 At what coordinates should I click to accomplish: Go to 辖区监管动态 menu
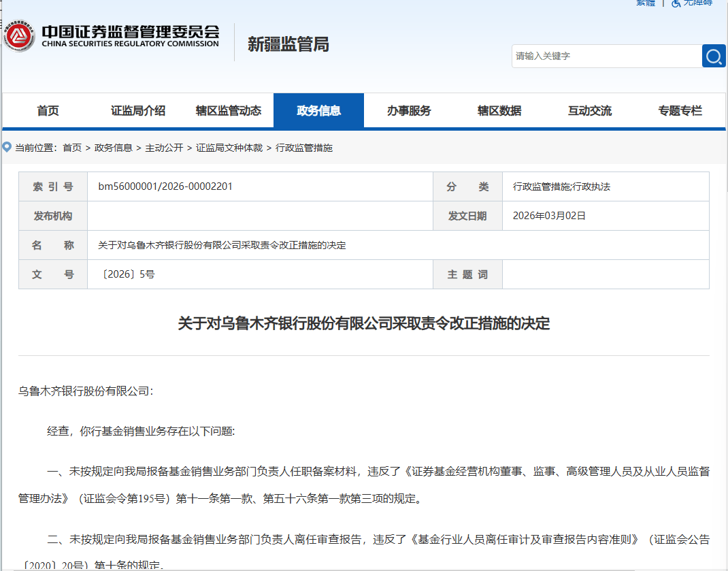click(x=229, y=111)
